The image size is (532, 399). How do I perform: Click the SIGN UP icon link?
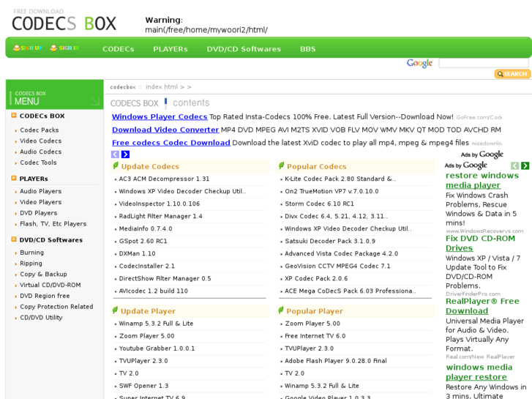coord(27,48)
